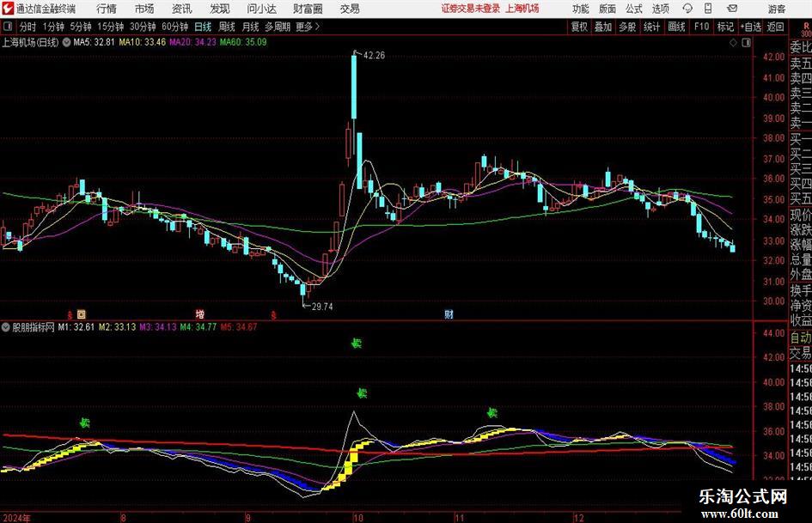The height and width of the screenshot is (523, 812).
Task: Click the diamond icon above price axis
Action: coord(733,42)
